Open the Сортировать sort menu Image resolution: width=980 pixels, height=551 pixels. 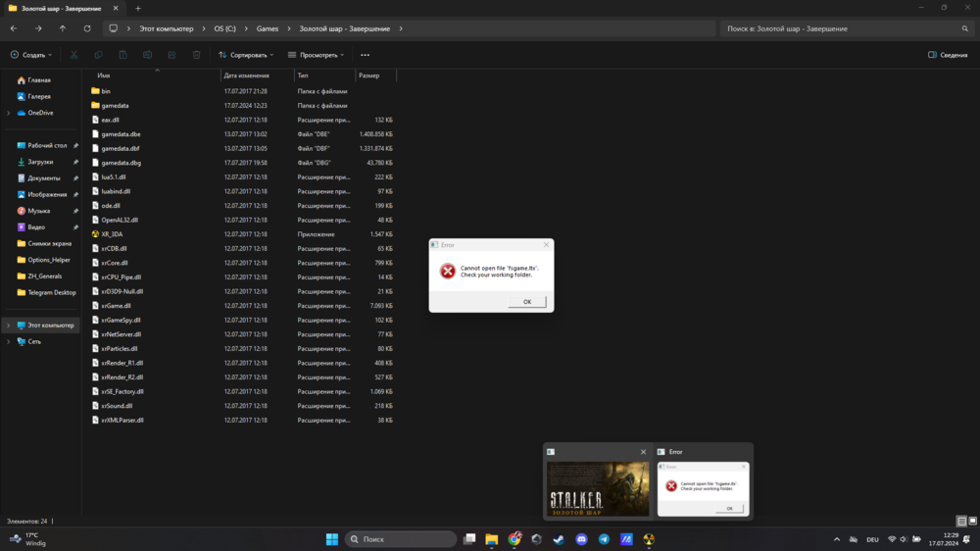pos(246,55)
